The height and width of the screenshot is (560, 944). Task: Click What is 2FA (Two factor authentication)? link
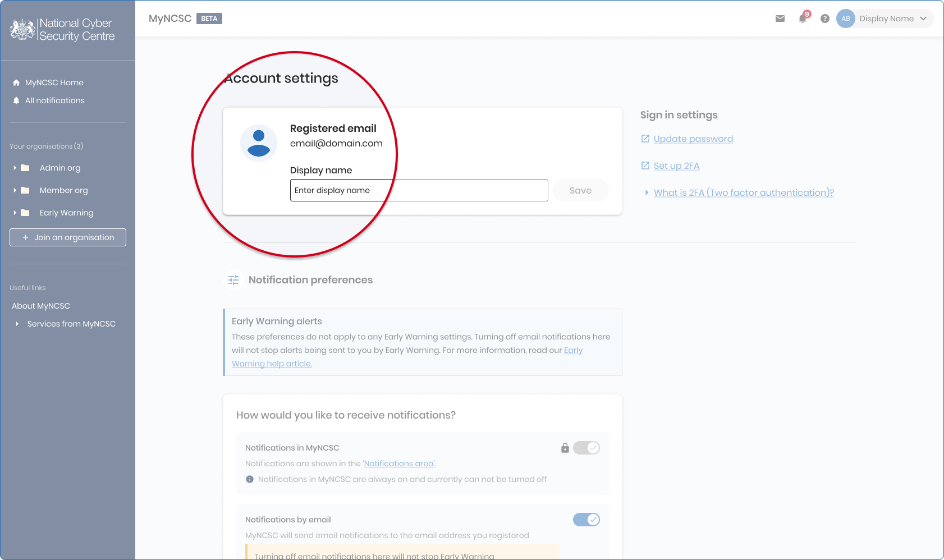click(x=744, y=192)
